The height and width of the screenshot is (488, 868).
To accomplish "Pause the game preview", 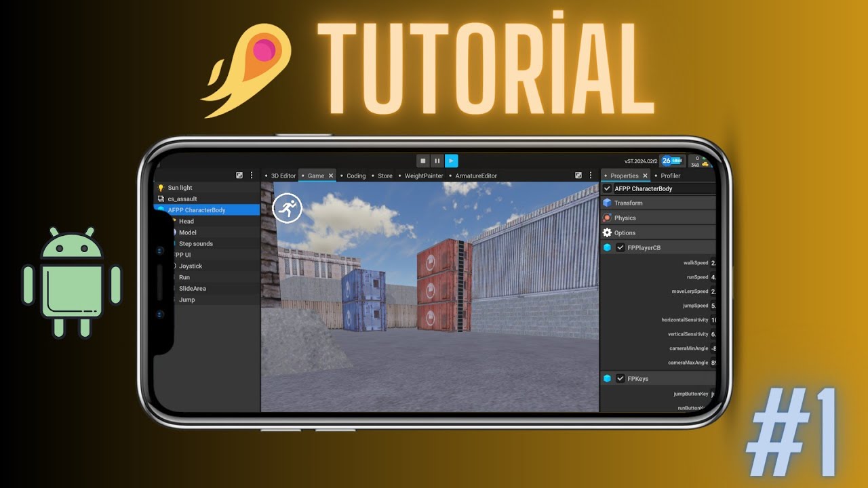I will point(437,161).
